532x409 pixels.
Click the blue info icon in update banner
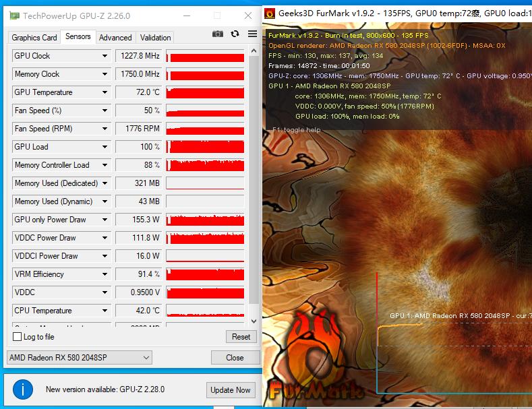(x=23, y=389)
